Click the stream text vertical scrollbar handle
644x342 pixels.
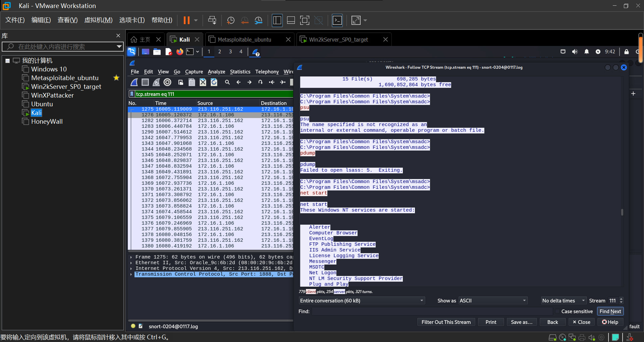(x=622, y=212)
